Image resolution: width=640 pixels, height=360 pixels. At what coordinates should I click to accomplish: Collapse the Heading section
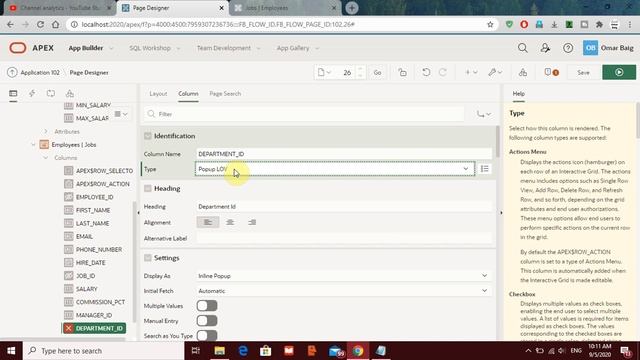(148, 188)
